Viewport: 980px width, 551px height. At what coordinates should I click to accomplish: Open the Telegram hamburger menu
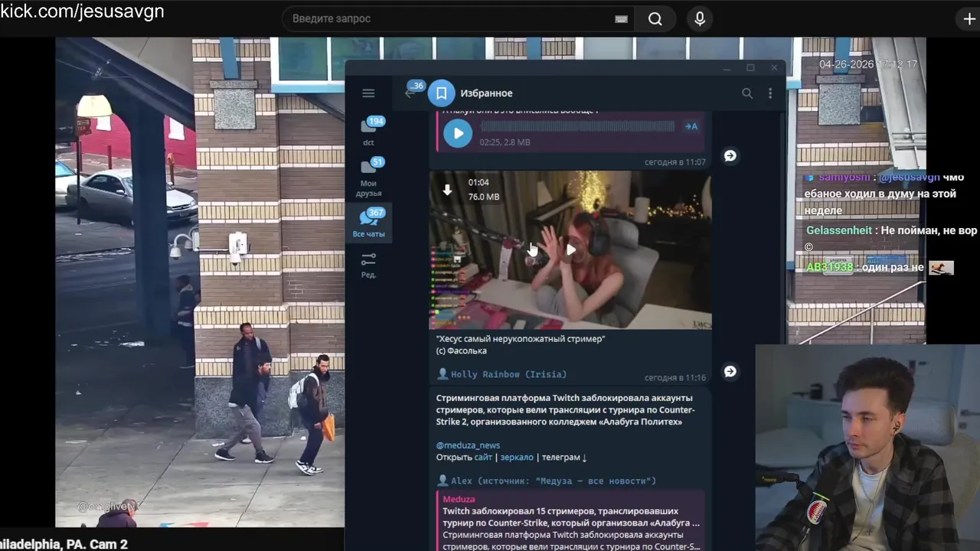click(368, 93)
